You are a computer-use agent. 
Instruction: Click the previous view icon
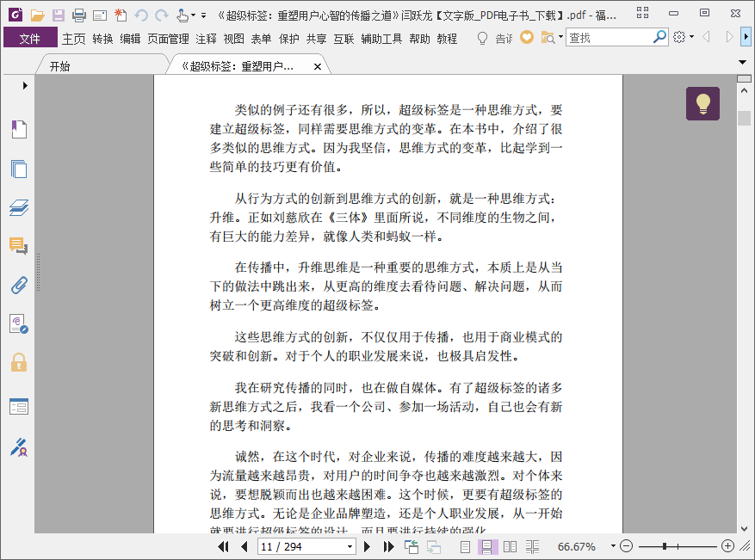coord(412,546)
